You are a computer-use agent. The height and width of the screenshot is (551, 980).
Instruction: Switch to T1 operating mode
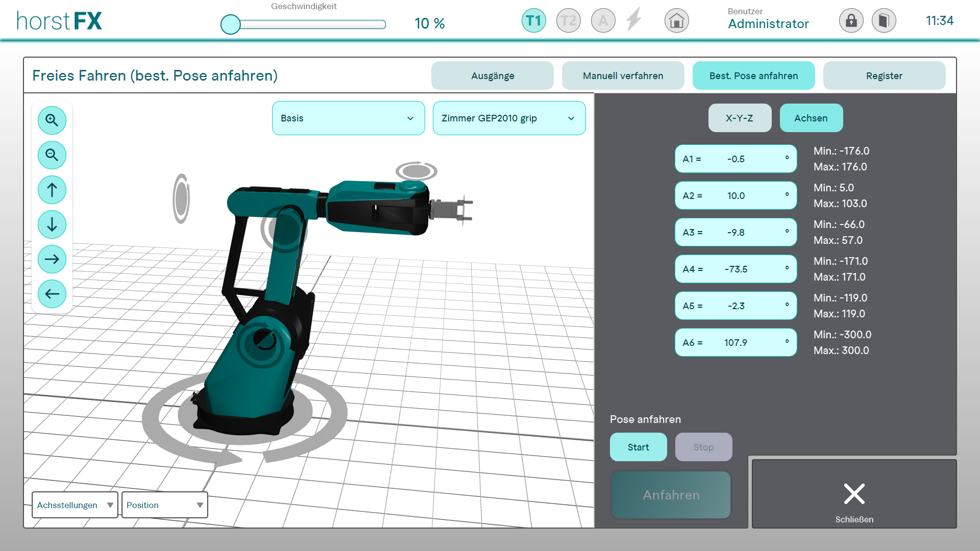pos(533,21)
